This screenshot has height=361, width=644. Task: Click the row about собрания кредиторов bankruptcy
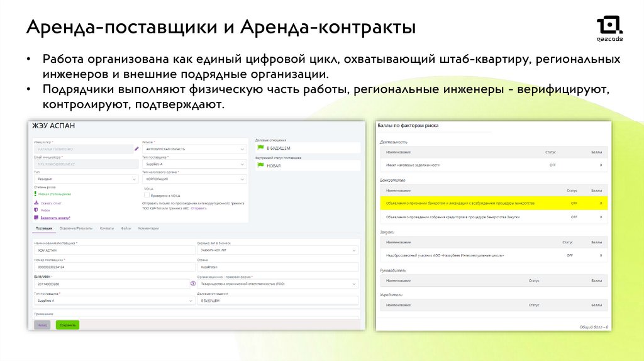[494, 217]
